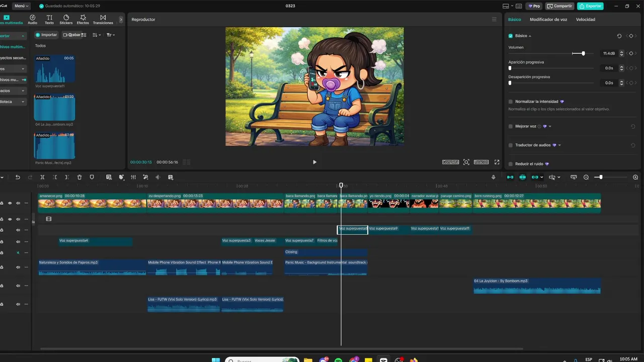Select the Básico tab
Screen dimensions: 644x362
coord(515,20)
